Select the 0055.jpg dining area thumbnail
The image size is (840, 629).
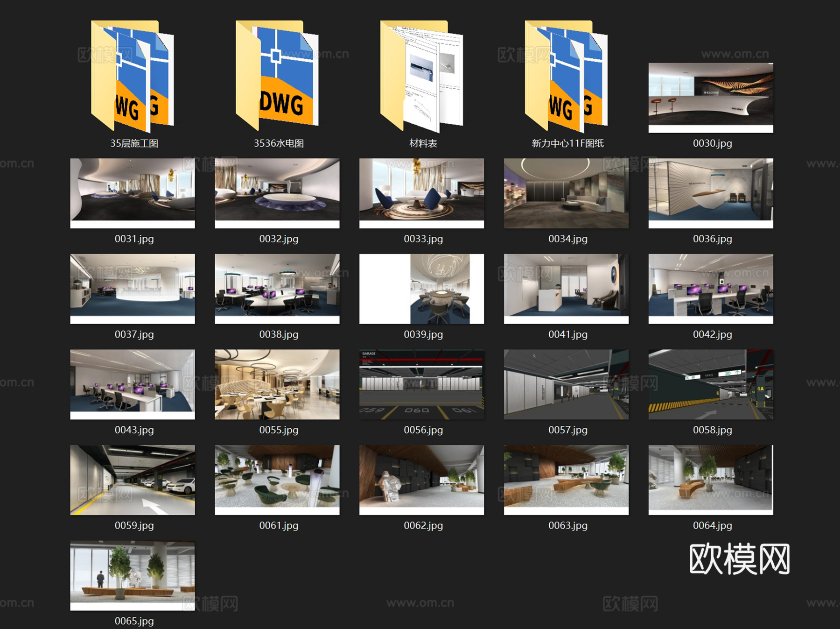click(277, 384)
